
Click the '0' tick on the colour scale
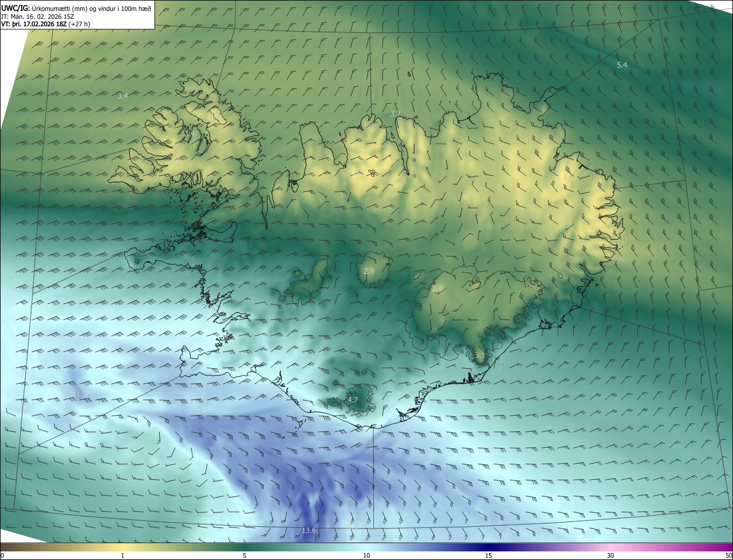click(2, 555)
